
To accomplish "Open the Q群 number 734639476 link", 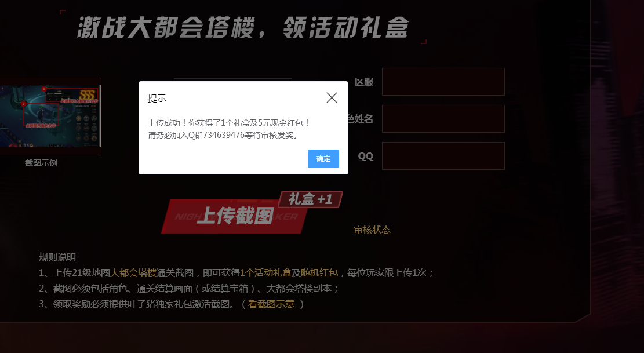I will tap(223, 135).
